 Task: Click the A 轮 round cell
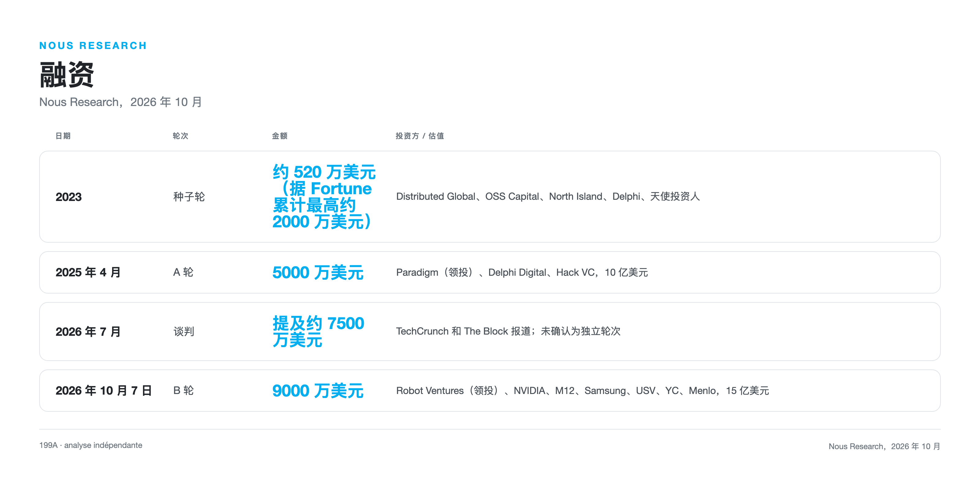pyautogui.click(x=183, y=272)
